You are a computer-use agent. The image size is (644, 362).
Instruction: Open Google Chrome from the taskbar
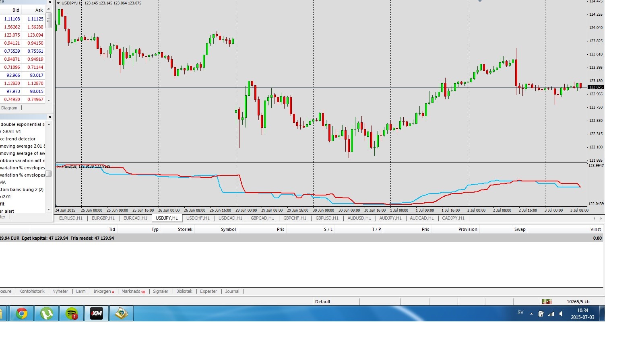(22, 313)
